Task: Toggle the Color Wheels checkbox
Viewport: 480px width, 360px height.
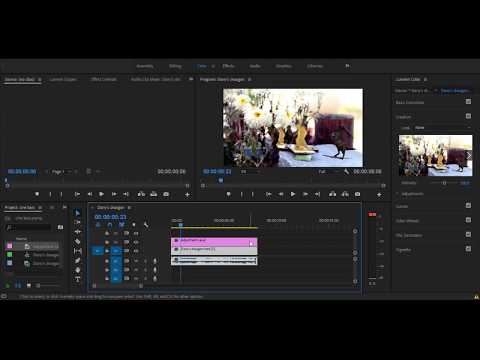Action: tap(468, 220)
